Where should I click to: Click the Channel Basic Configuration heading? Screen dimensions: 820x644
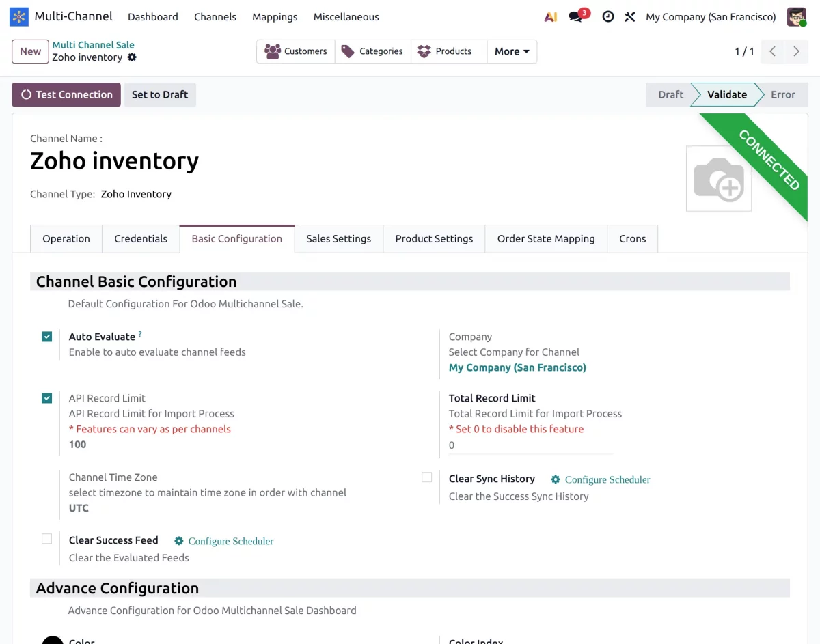tap(136, 281)
